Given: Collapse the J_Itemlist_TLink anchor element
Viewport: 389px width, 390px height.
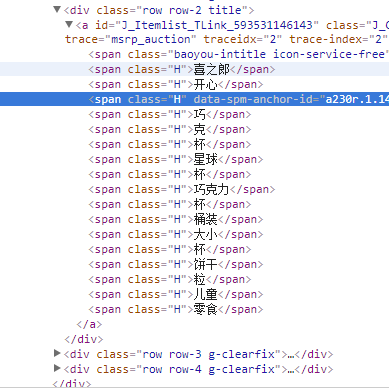Looking at the screenshot, I should coord(69,25).
